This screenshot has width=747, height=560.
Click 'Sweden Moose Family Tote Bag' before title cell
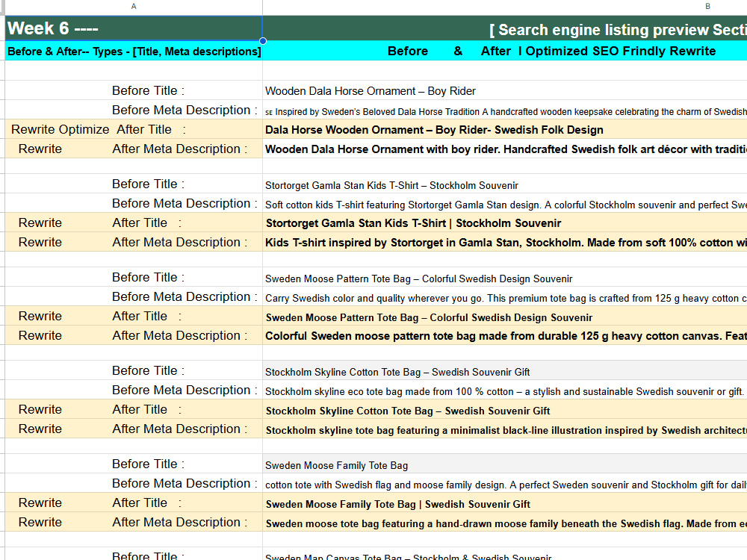click(504, 464)
